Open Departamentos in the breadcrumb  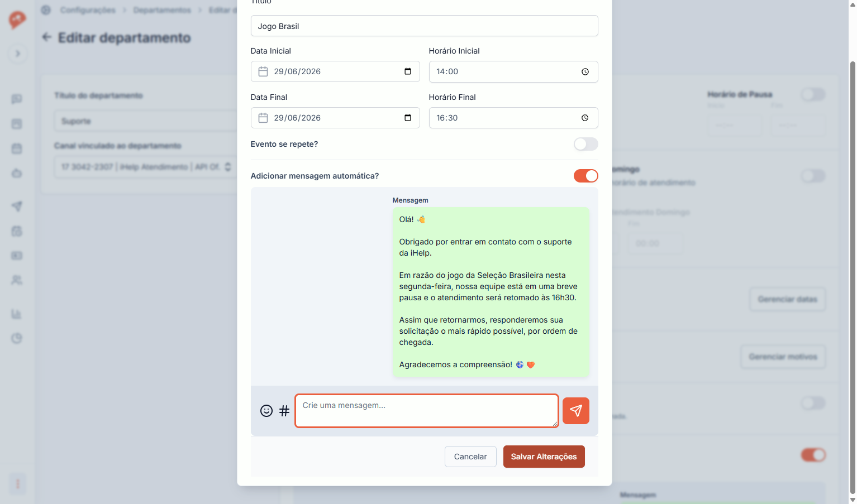(162, 10)
